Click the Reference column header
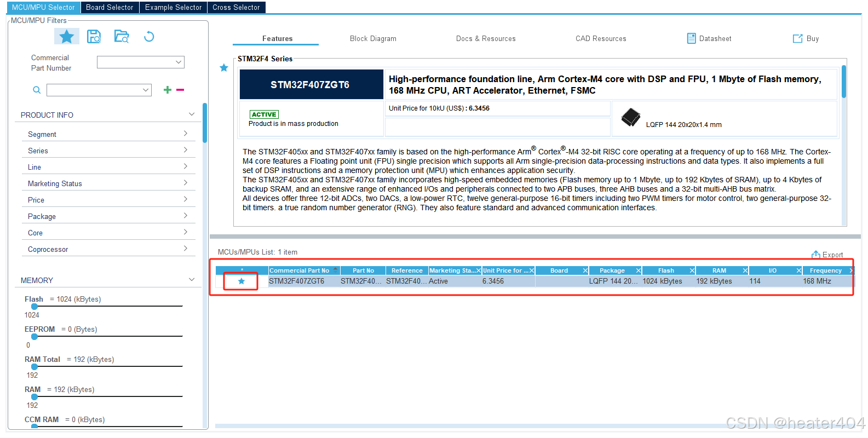The height and width of the screenshot is (438, 868). click(407, 270)
